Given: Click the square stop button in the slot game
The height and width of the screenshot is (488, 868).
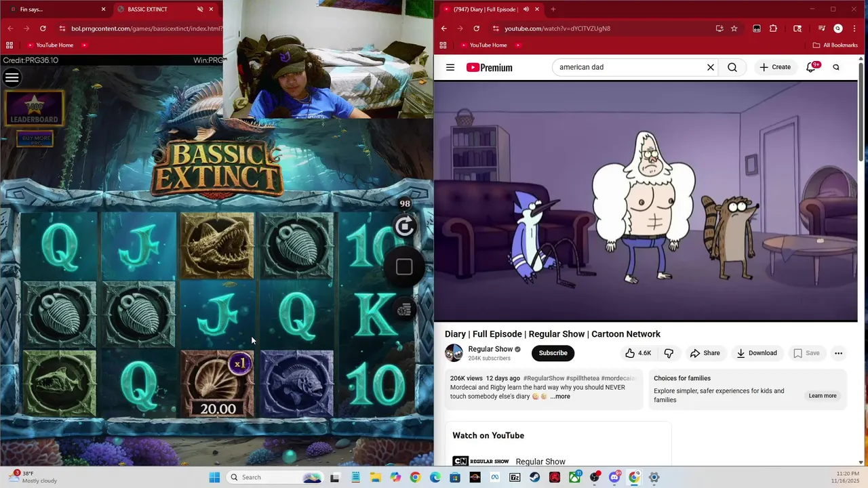Looking at the screenshot, I should point(404,267).
